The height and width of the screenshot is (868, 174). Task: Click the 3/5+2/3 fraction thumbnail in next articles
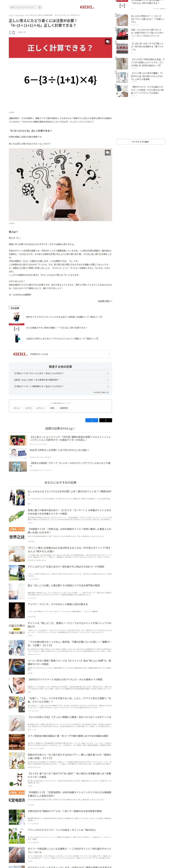[17, 328]
